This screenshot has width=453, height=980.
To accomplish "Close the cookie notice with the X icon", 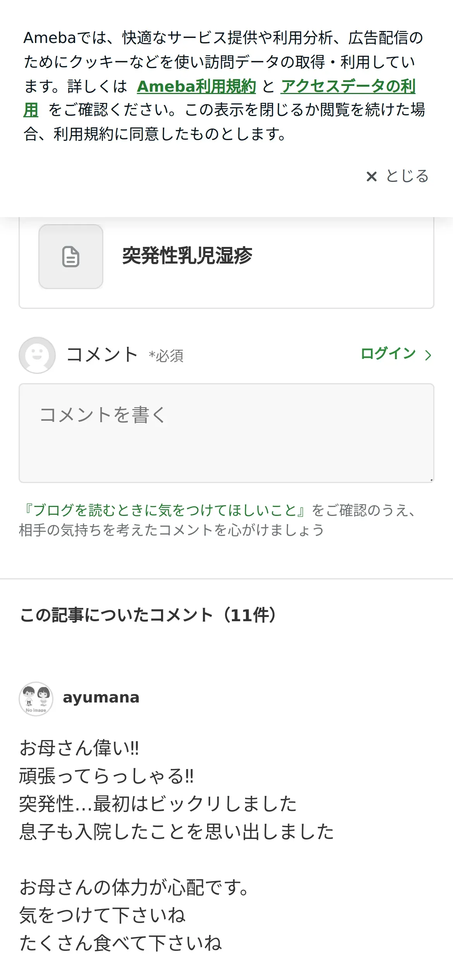I will point(371,176).
